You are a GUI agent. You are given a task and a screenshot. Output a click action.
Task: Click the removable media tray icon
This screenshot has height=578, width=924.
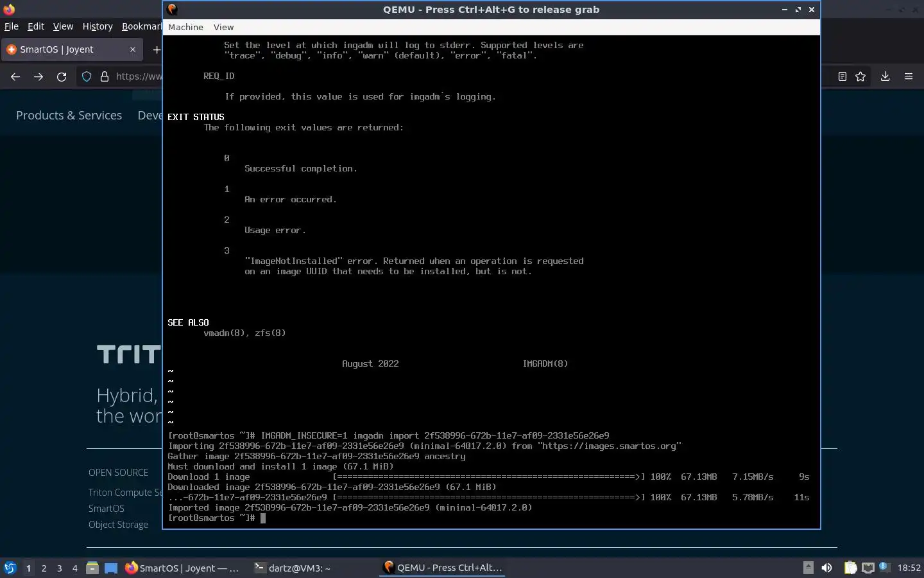tap(809, 568)
